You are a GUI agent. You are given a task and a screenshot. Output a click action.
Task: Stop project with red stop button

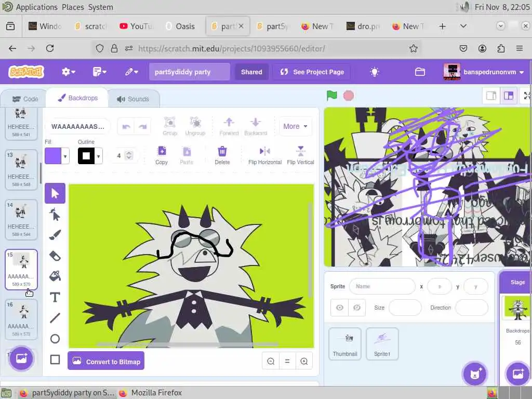pos(348,96)
